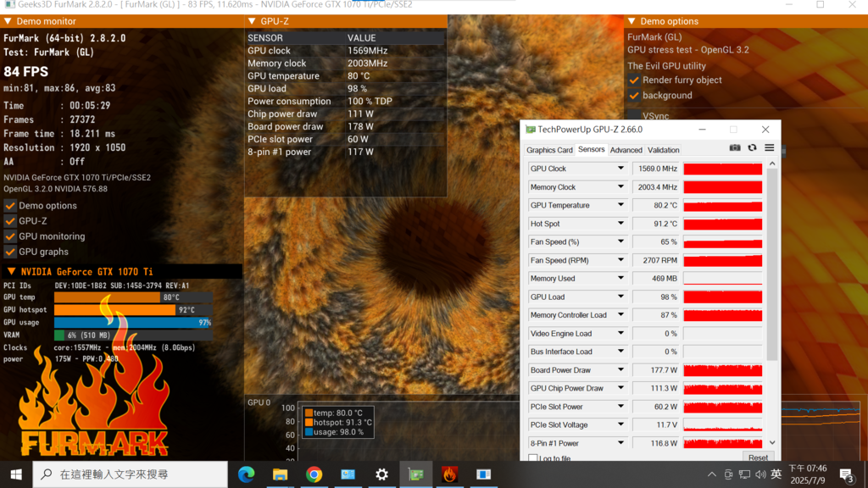
Task: Open the Validation tab
Action: 663,150
